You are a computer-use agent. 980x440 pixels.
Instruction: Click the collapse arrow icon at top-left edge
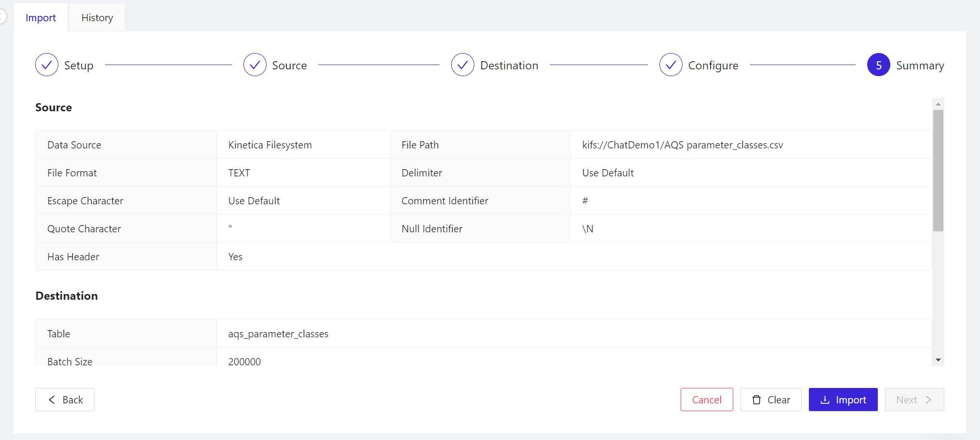tap(2, 17)
